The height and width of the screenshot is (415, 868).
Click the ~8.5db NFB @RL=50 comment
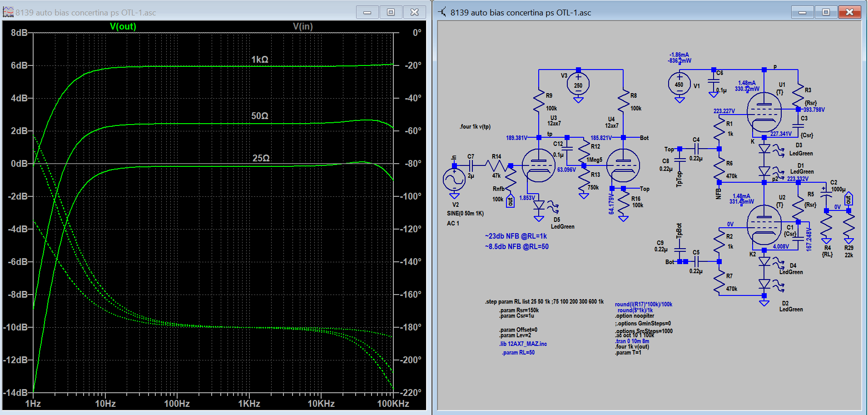pos(516,247)
